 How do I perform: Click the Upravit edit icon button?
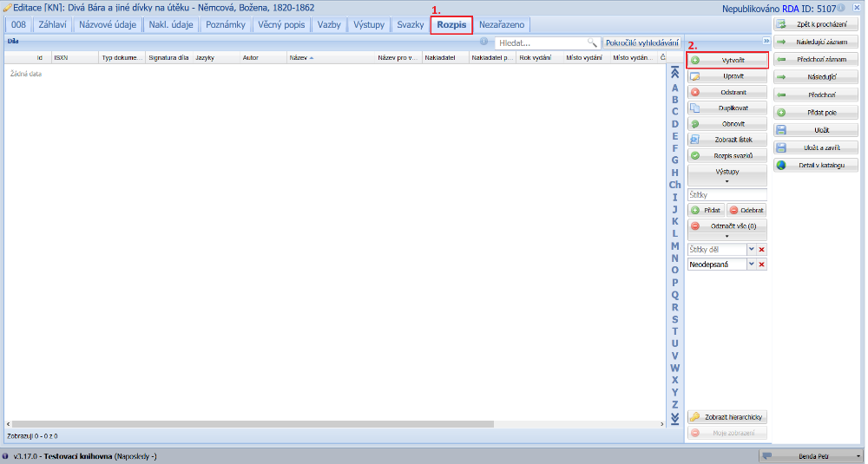point(695,77)
